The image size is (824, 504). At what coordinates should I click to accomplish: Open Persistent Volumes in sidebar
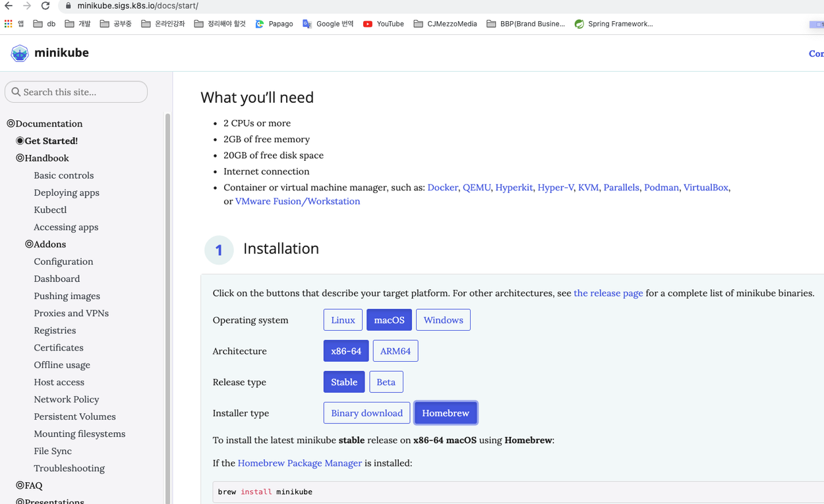pos(74,416)
